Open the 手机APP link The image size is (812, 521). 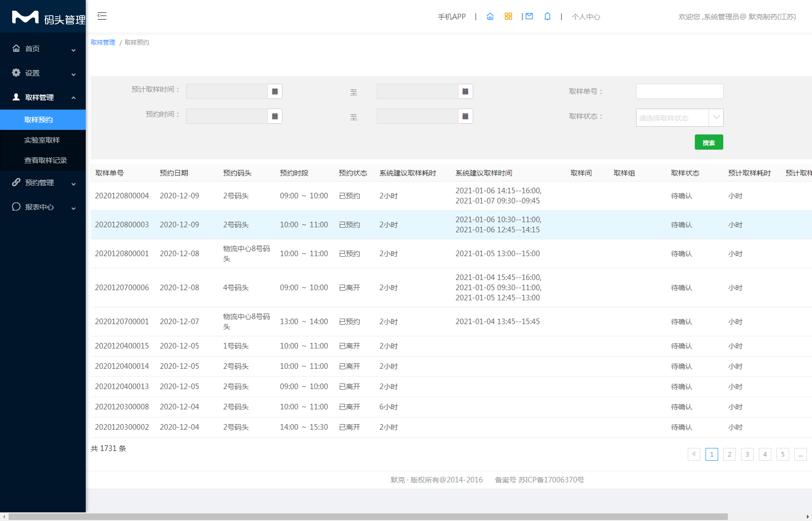point(452,17)
